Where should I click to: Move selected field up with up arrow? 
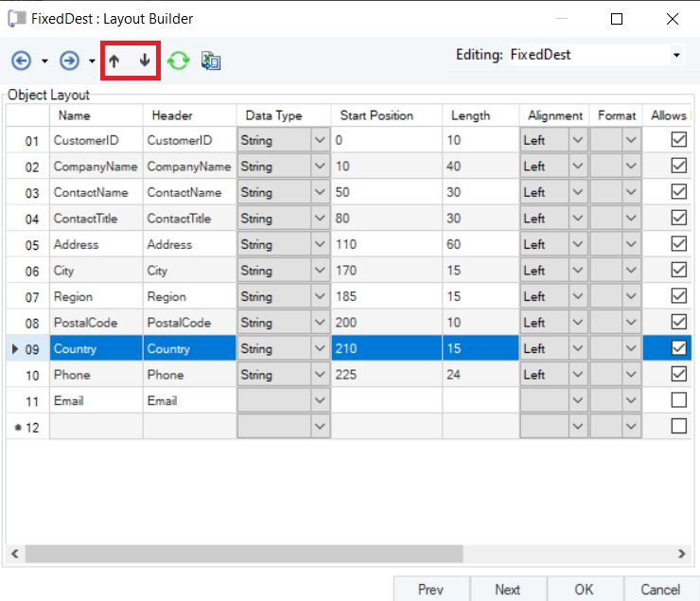114,61
